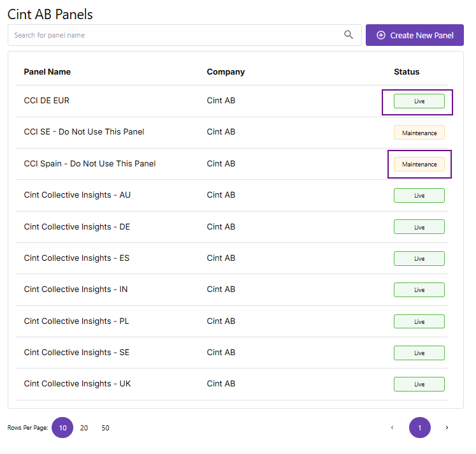Click the Status column header
Viewport: 476px width, 454px height.
tap(407, 72)
